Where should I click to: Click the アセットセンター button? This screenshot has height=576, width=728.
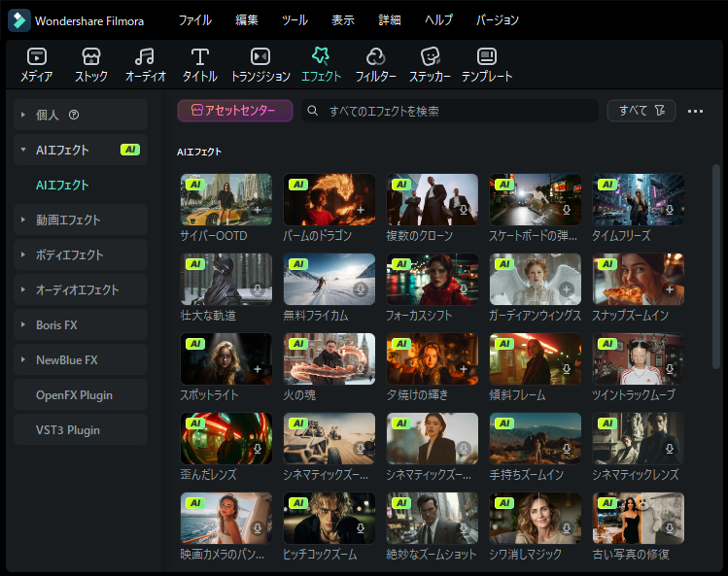point(235,111)
